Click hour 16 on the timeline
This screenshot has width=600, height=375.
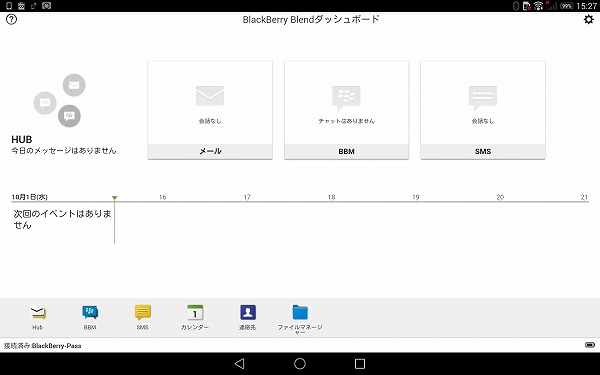click(163, 197)
